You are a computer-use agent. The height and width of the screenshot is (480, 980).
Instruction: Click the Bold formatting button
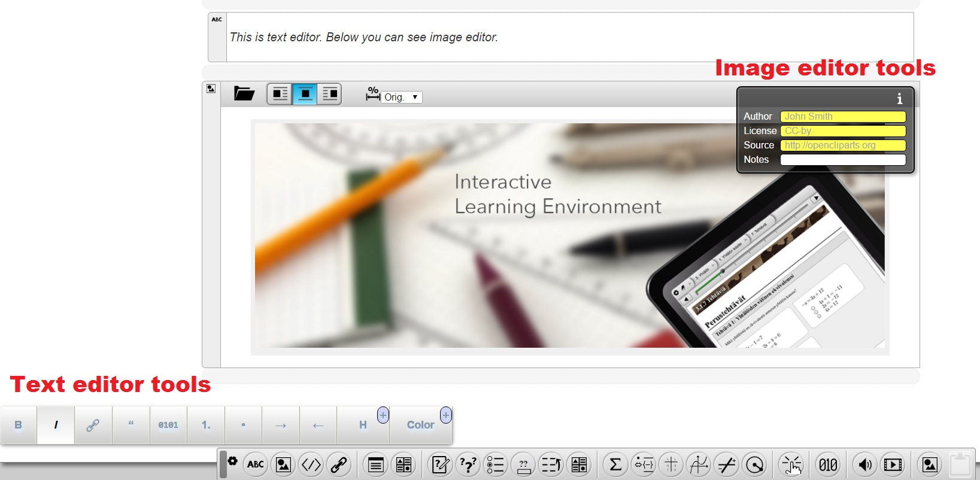(19, 425)
